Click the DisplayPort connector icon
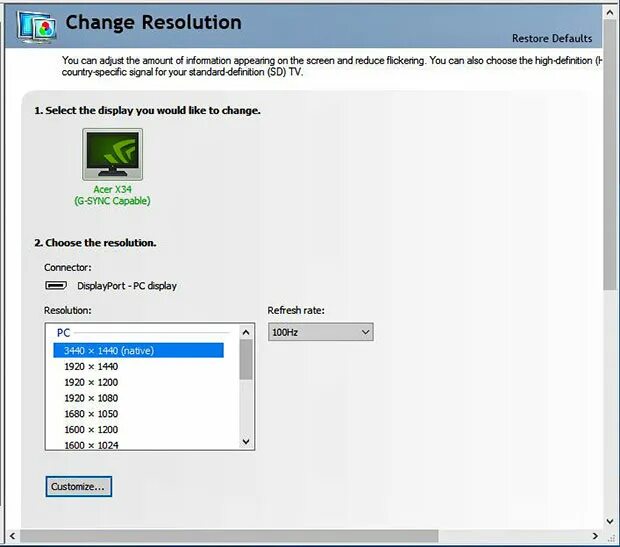This screenshot has width=620, height=547. point(56,285)
